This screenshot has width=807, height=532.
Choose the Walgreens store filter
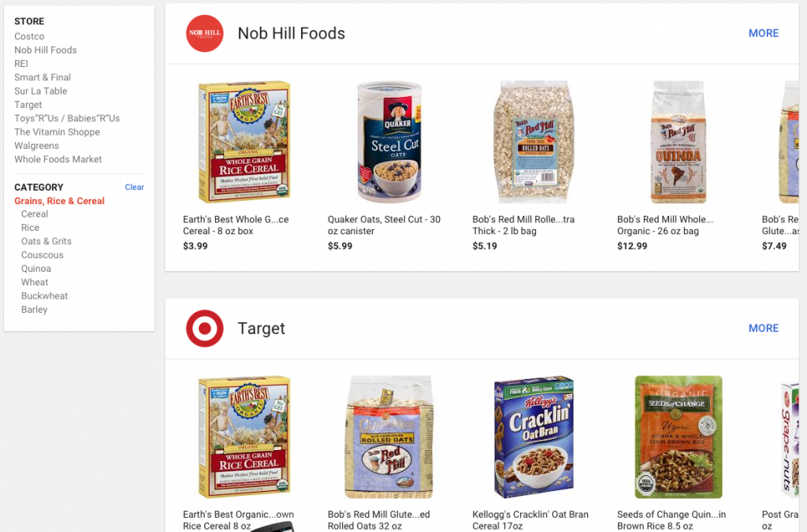(x=36, y=146)
